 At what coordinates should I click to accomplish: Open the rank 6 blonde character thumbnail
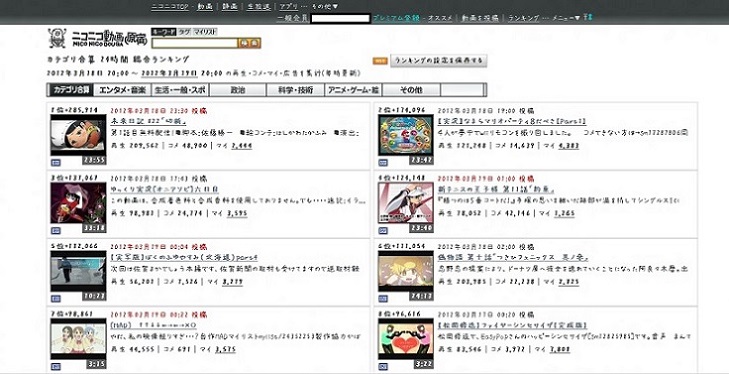405,271
